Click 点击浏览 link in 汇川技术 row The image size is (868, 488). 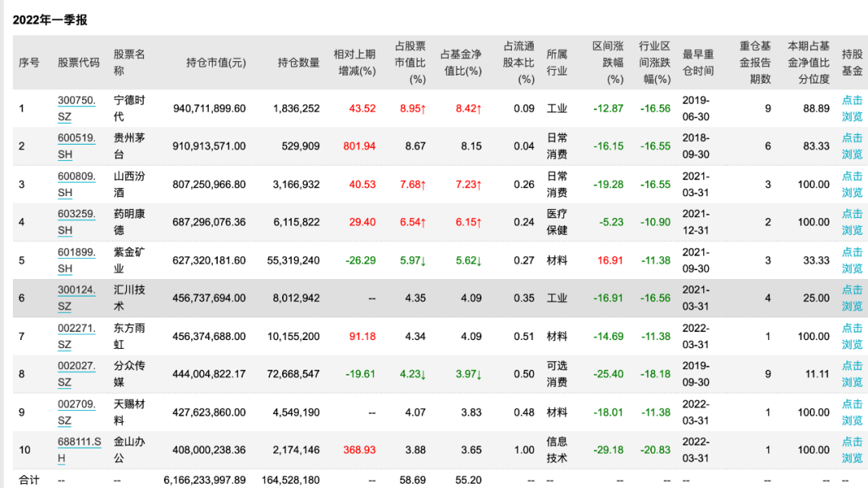(x=852, y=298)
